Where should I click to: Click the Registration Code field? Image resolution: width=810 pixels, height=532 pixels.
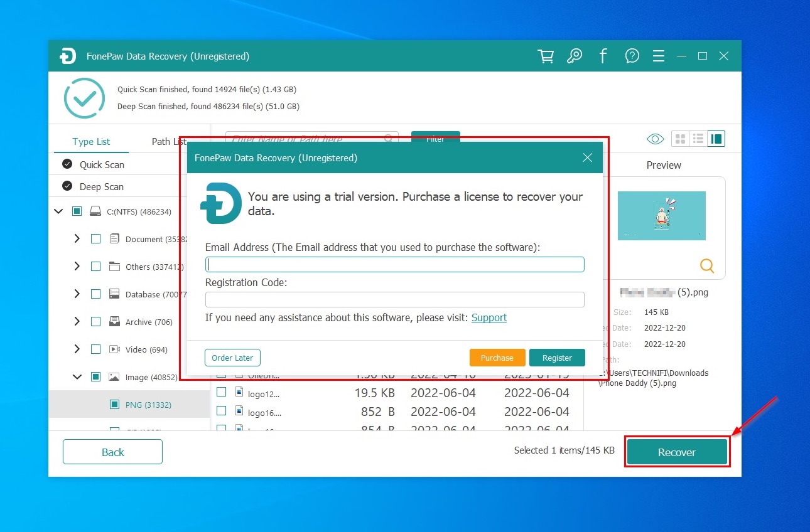point(394,299)
